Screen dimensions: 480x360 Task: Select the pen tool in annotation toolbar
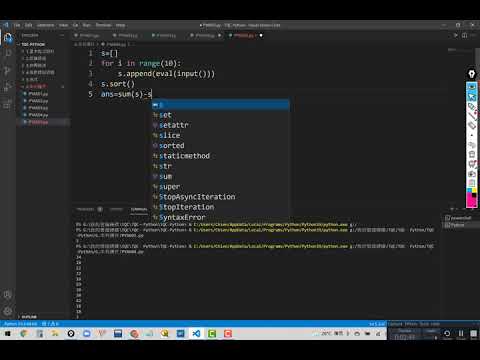[472, 107]
